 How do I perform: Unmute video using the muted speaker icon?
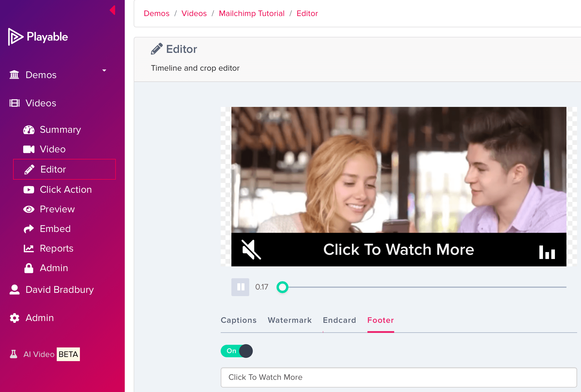251,249
